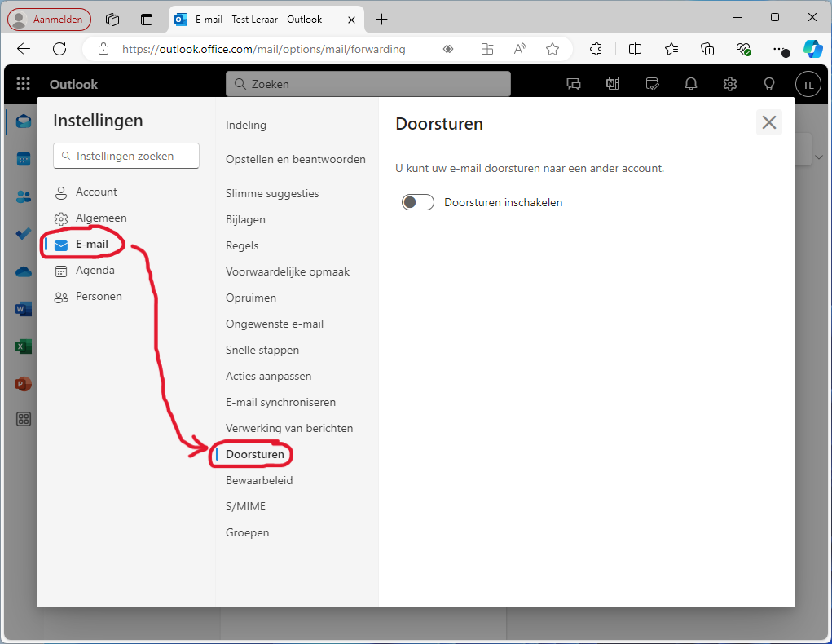
Task: Open the PowerPoint app in left rail
Action: coord(23,383)
